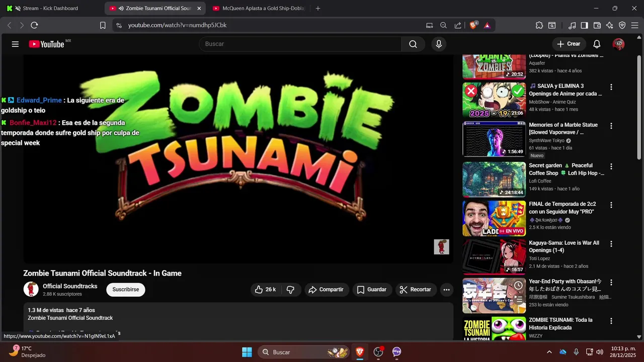This screenshot has width=644, height=362.
Task: Open options for Secret garden Peaceful Coffee Shop
Action: [611, 166]
